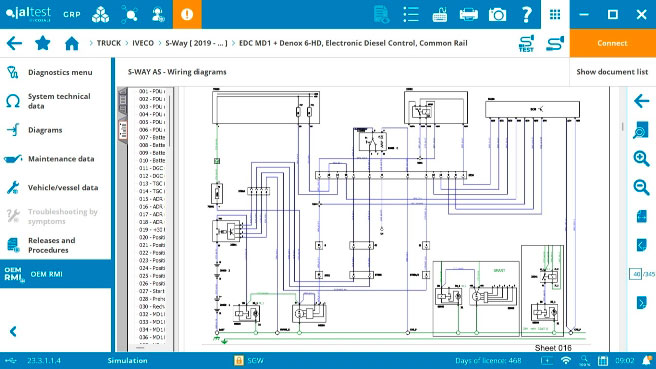Screen dimensions: 656x369
Task: Click the orange Connect button
Action: coord(612,43)
